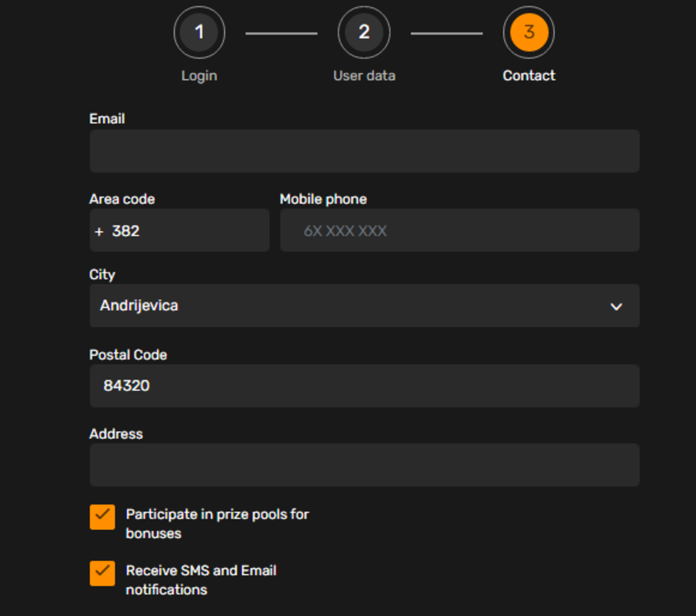Click the Postal Code field showing 84320
Screen dimensions: 696x616
(364, 385)
